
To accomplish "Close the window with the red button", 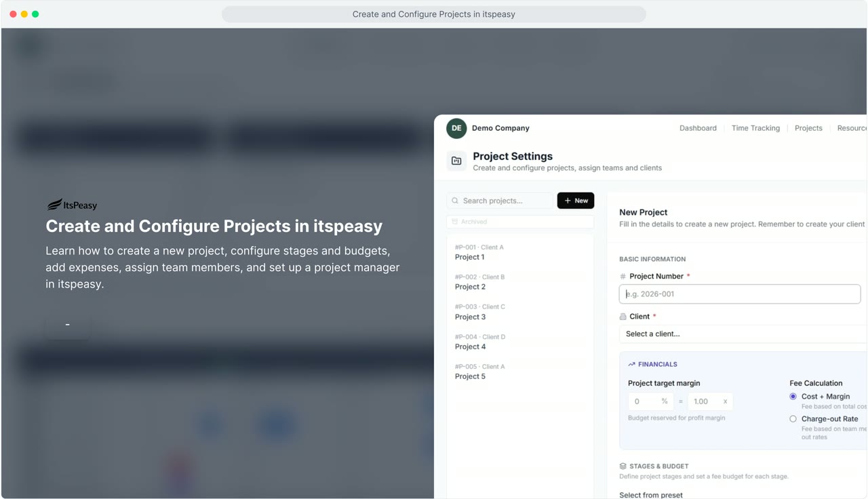I will click(x=13, y=14).
